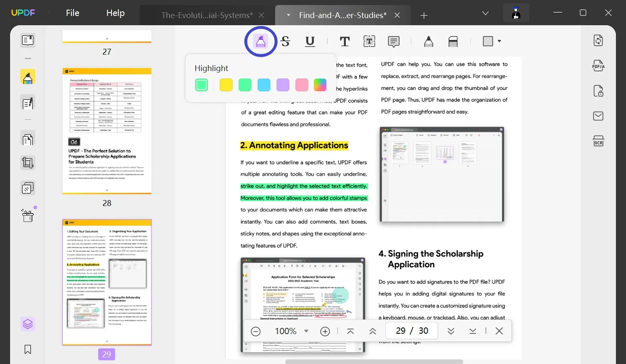Viewport: 626px width, 364px height.
Task: Jump to the first page
Action: (x=350, y=331)
